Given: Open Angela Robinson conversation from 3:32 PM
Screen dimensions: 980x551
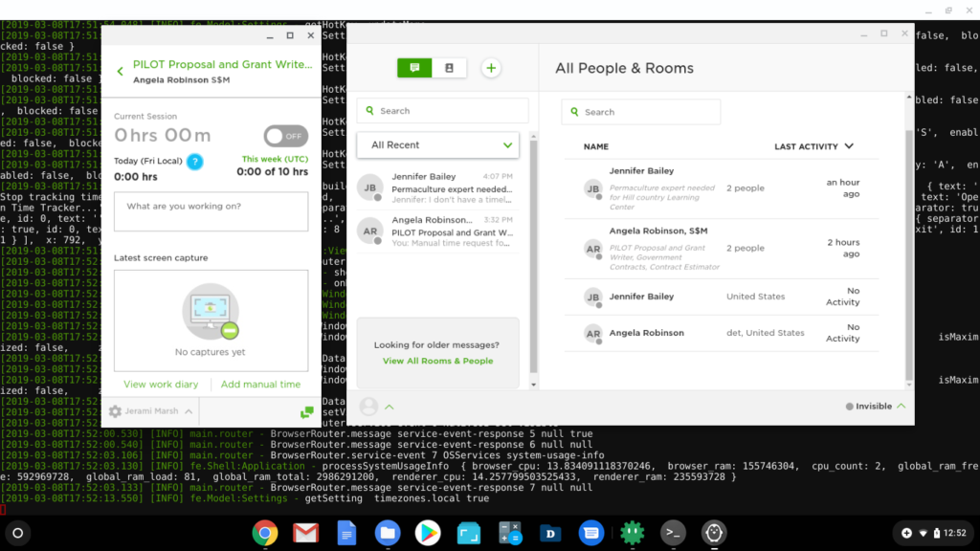Looking at the screenshot, I should tap(437, 231).
